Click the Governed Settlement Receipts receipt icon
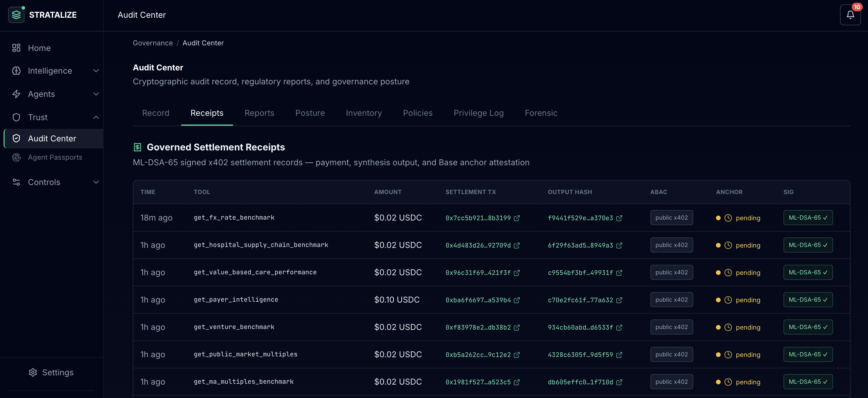Image resolution: width=868 pixels, height=398 pixels. tap(137, 147)
